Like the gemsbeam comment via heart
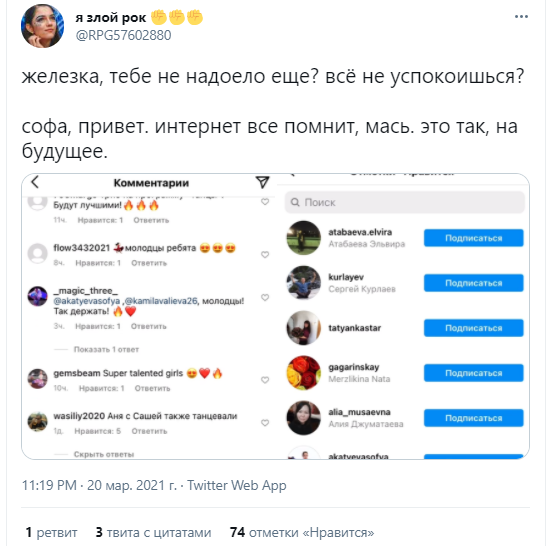 coord(265,380)
